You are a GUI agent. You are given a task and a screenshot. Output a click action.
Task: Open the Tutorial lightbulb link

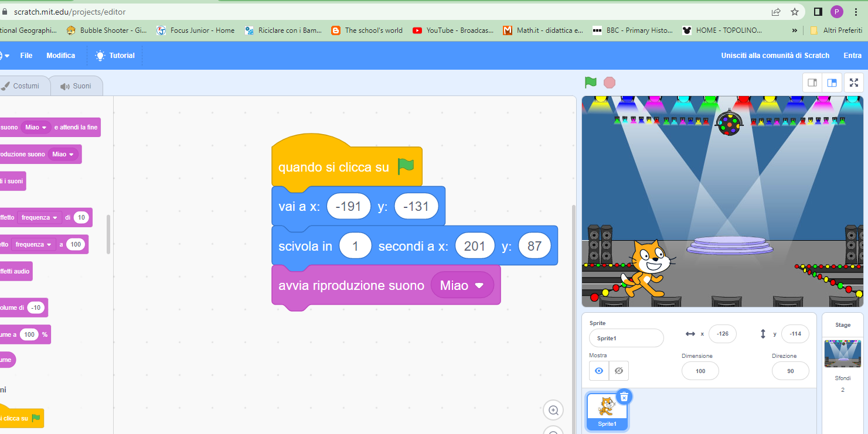(115, 56)
